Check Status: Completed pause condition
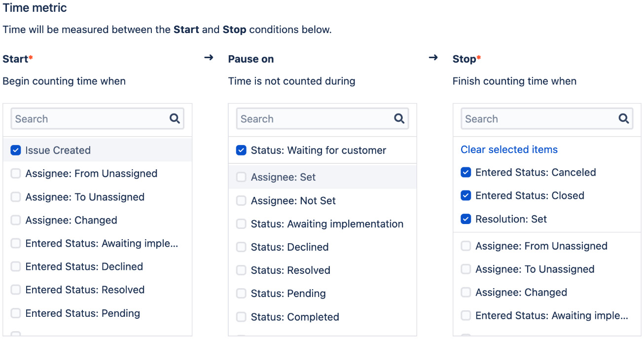The height and width of the screenshot is (339, 644). pos(241,317)
